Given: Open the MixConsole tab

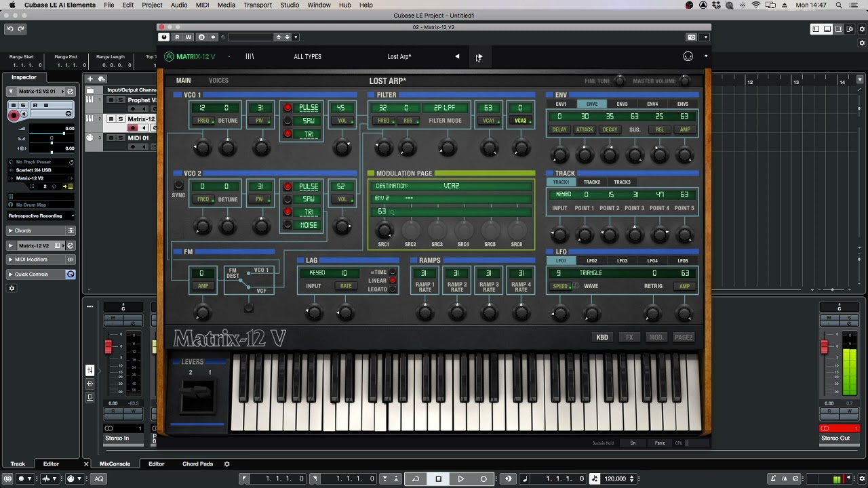Looking at the screenshot, I should pos(115,464).
